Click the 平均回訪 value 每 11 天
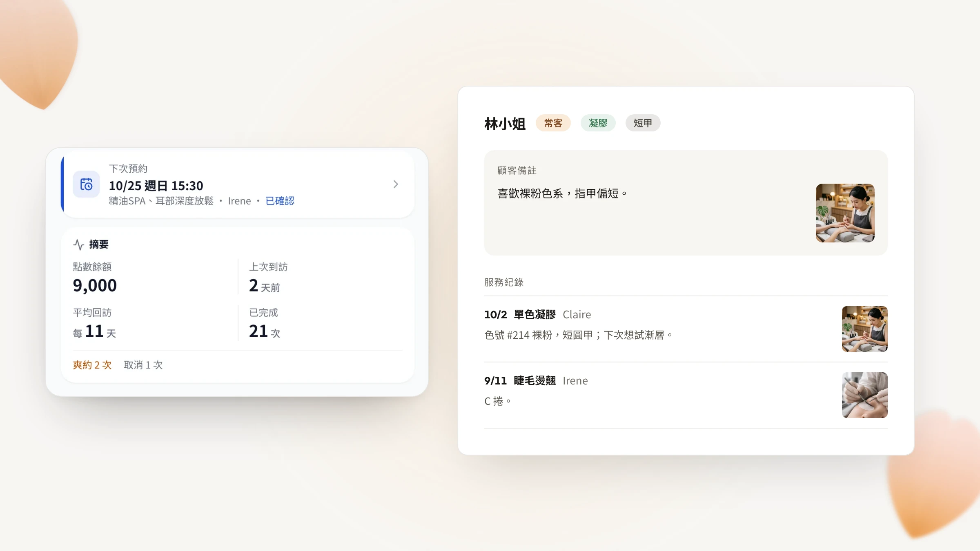This screenshot has width=980, height=551. (x=94, y=331)
